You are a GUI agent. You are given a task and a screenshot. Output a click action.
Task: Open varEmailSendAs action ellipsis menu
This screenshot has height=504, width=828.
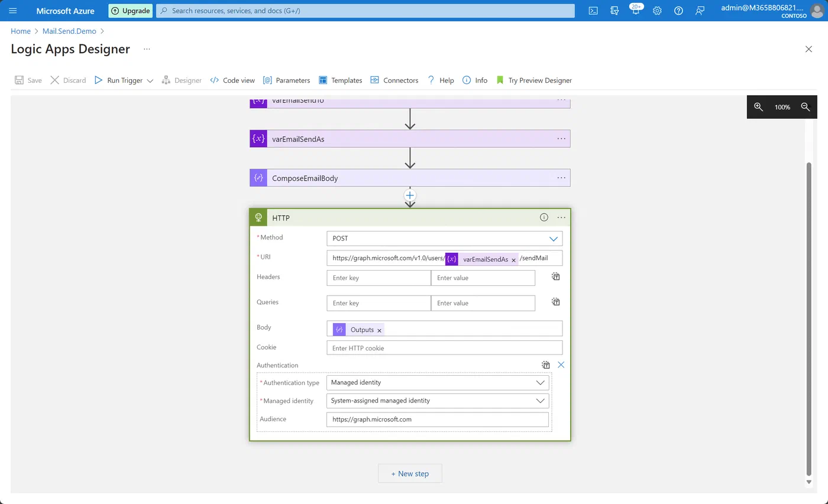[561, 139]
